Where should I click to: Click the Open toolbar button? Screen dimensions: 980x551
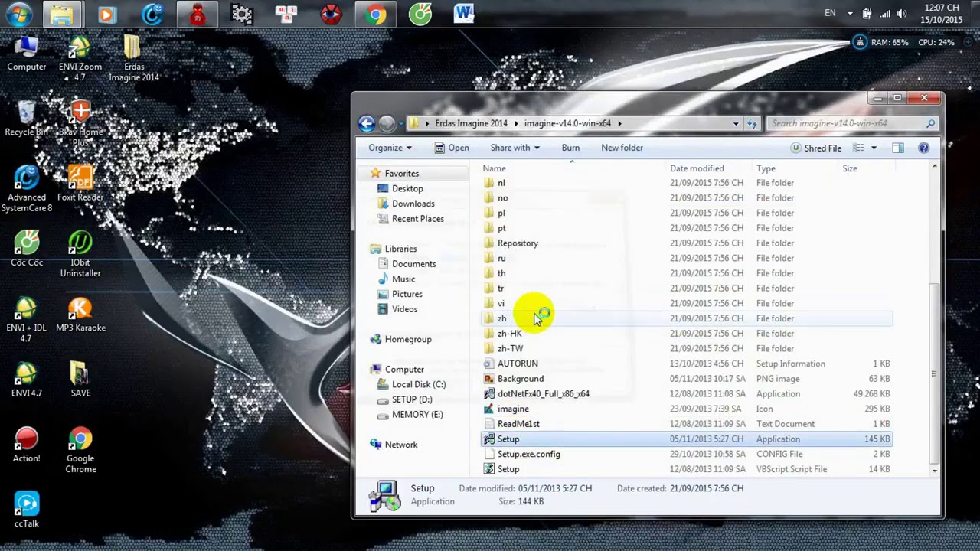pyautogui.click(x=452, y=148)
